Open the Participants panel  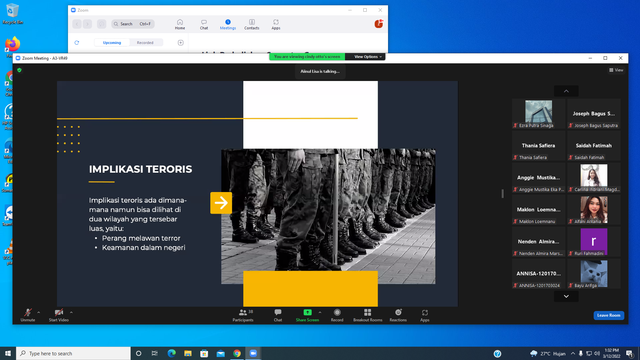pyautogui.click(x=243, y=315)
